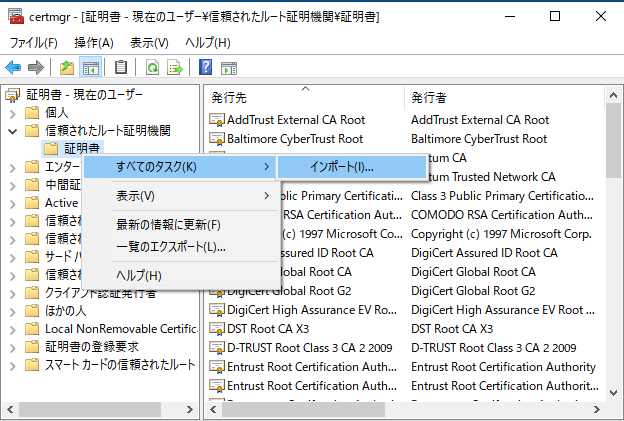This screenshot has height=421, width=624.
Task: Select すべてのタスク(K) in context menu
Action: pos(179,167)
